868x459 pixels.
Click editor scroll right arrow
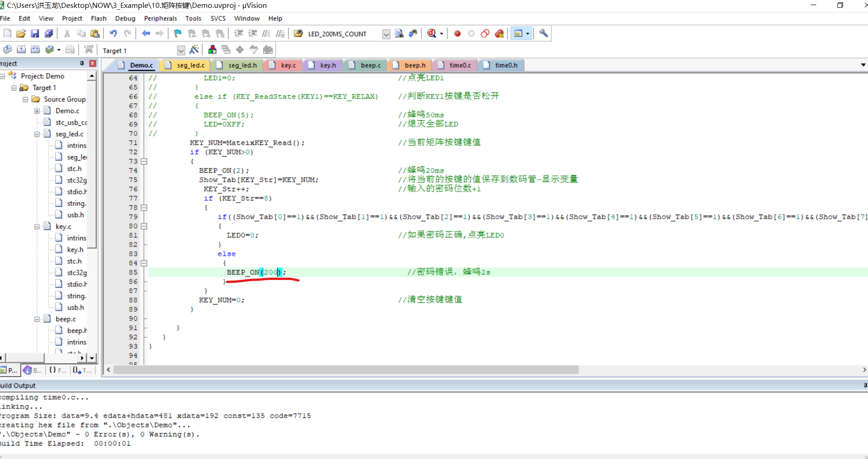[x=864, y=370]
